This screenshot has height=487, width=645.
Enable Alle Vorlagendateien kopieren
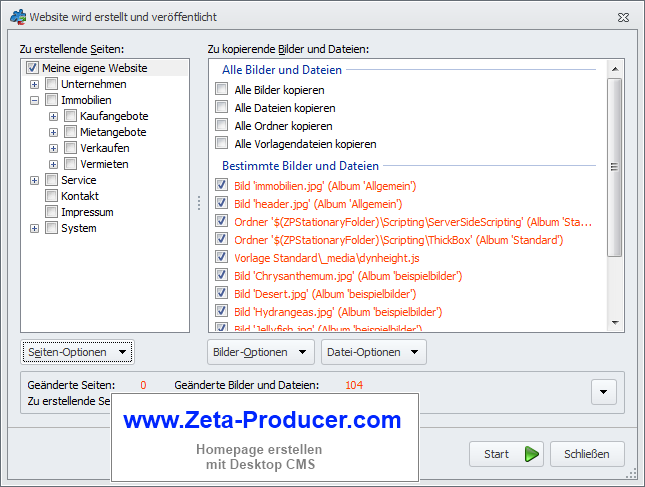point(222,143)
